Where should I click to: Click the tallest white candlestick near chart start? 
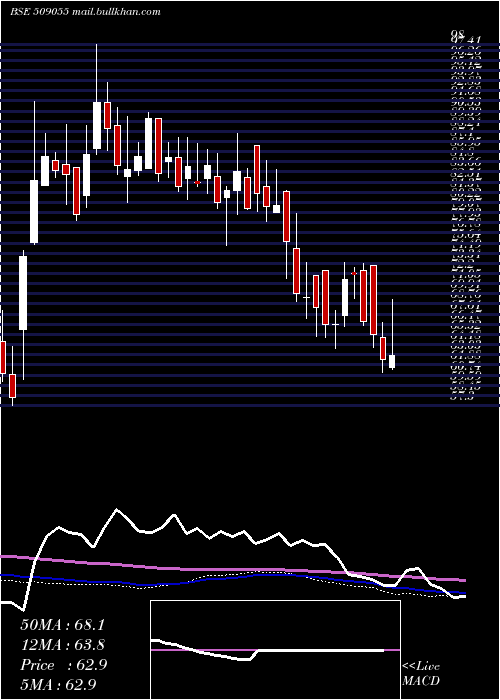tap(23, 293)
